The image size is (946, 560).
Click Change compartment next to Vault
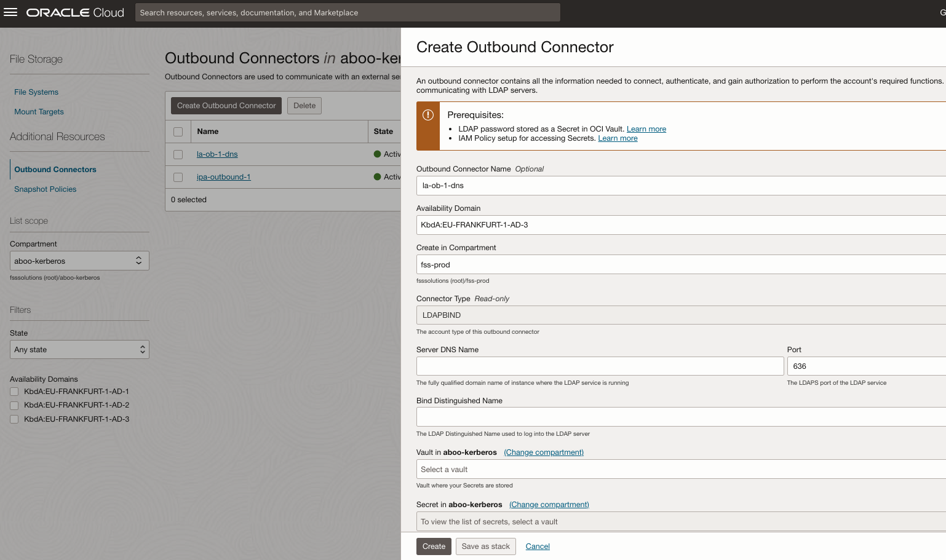coord(543,452)
